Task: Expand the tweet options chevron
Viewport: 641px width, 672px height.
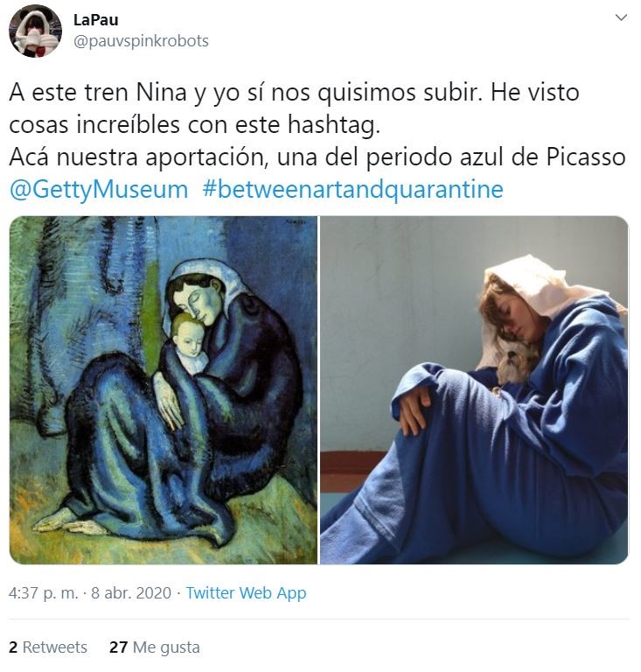Action: [620, 17]
